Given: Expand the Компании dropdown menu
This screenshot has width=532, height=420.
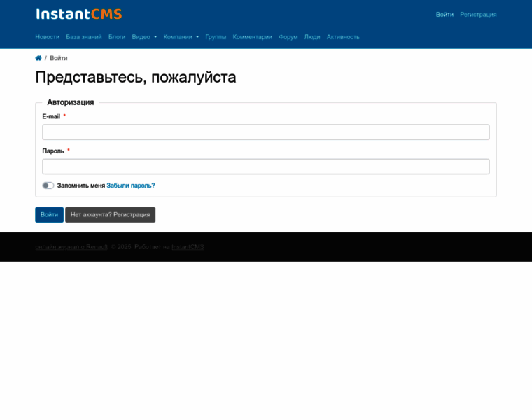Looking at the screenshot, I should 181,37.
